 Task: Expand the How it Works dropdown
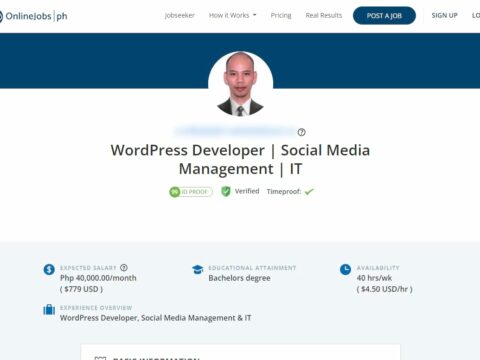click(233, 15)
